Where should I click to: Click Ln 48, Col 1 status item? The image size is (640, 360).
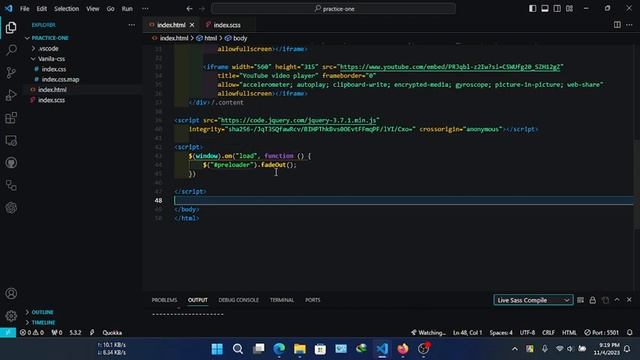(x=467, y=333)
